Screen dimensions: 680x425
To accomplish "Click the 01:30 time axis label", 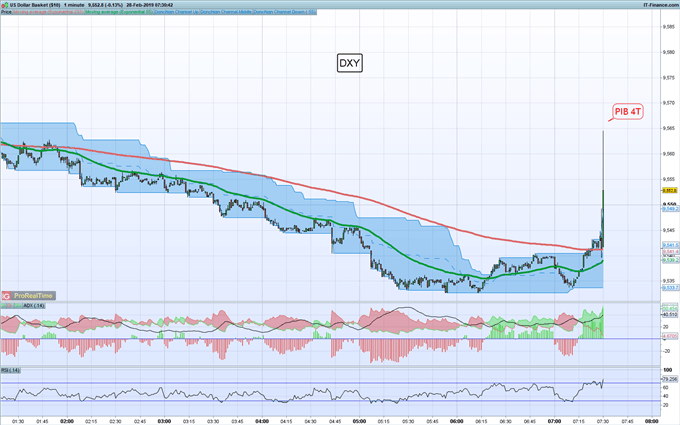I will pos(18,421).
